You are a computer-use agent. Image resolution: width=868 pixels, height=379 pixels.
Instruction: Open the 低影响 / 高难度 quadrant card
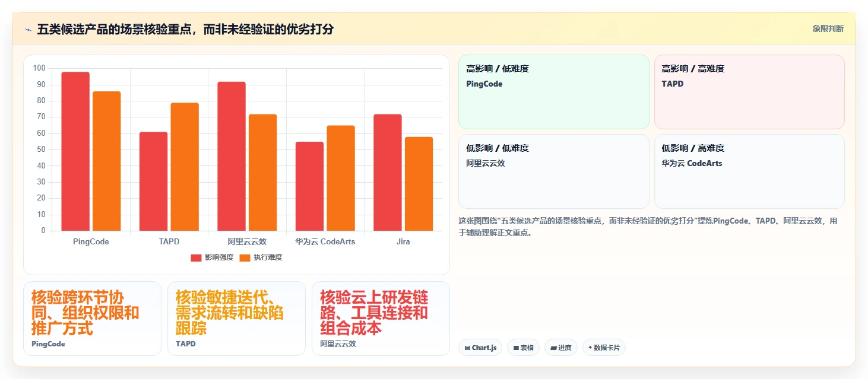click(x=749, y=171)
